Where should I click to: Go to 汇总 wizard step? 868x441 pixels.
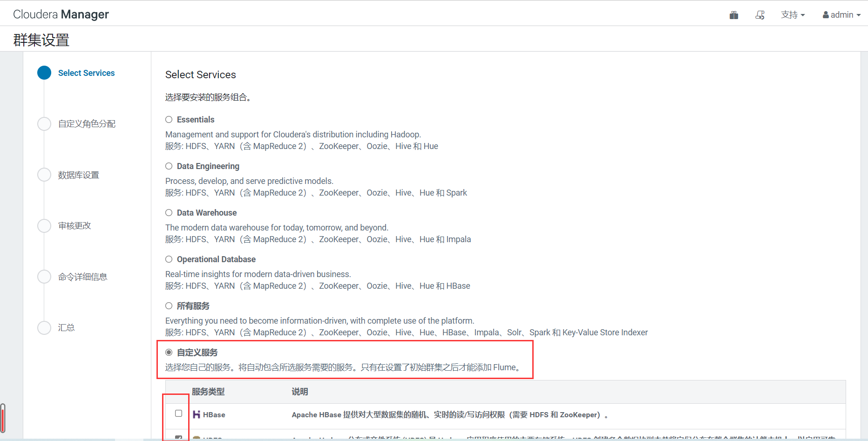(x=66, y=328)
